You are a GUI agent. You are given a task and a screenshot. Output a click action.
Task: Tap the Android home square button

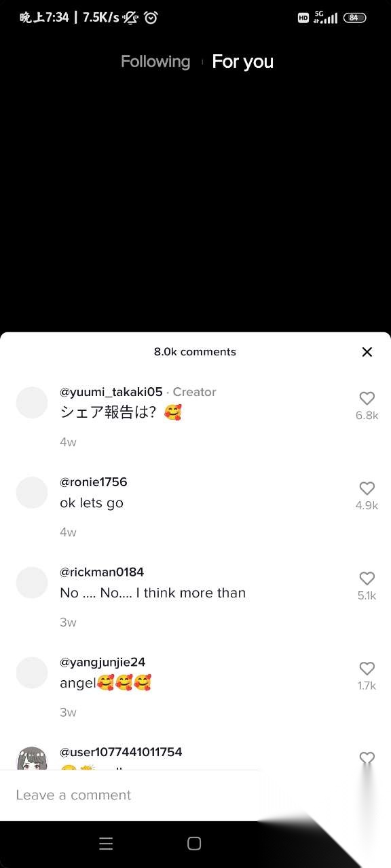[194, 844]
